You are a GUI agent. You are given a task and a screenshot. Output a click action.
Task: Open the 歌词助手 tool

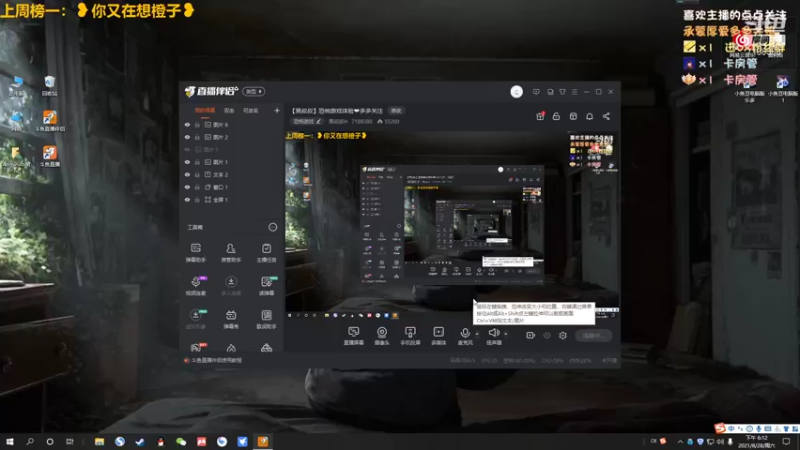266,319
